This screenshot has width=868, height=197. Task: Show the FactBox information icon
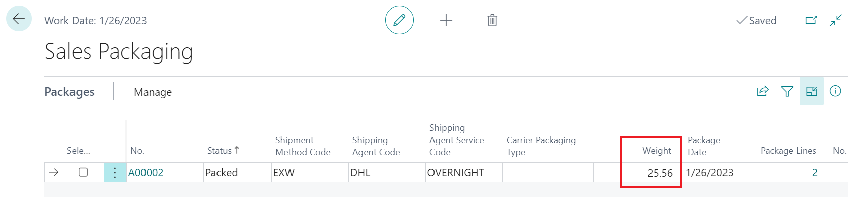835,91
